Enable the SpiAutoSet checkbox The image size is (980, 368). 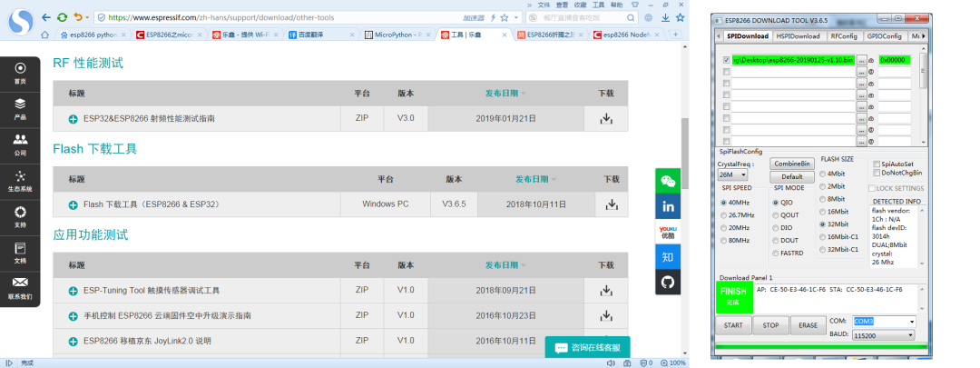(877, 164)
